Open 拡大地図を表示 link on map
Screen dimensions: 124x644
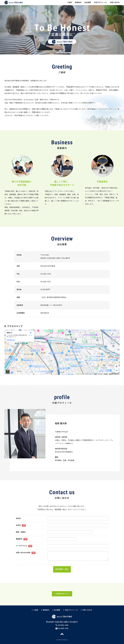(x=11, y=340)
